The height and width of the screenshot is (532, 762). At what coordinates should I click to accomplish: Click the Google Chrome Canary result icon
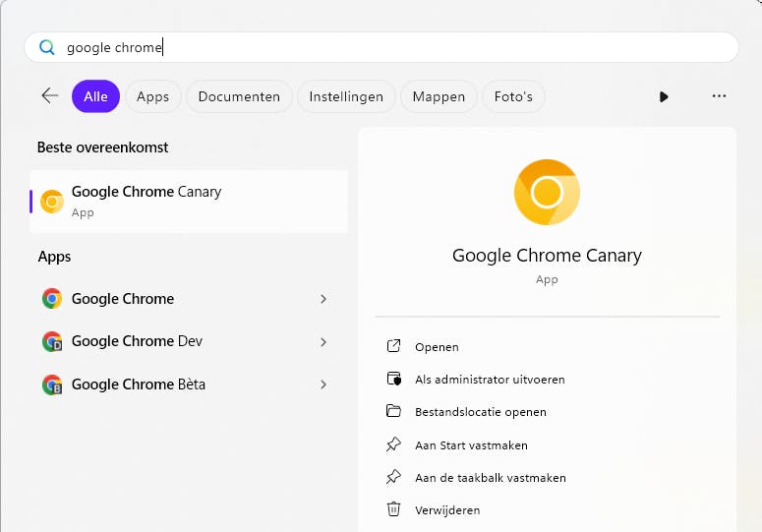tap(52, 202)
